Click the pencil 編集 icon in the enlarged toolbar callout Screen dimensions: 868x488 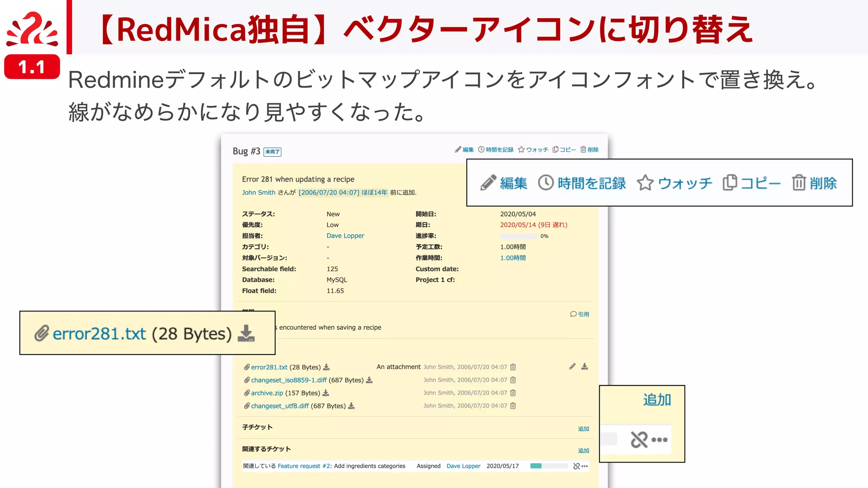coord(488,183)
